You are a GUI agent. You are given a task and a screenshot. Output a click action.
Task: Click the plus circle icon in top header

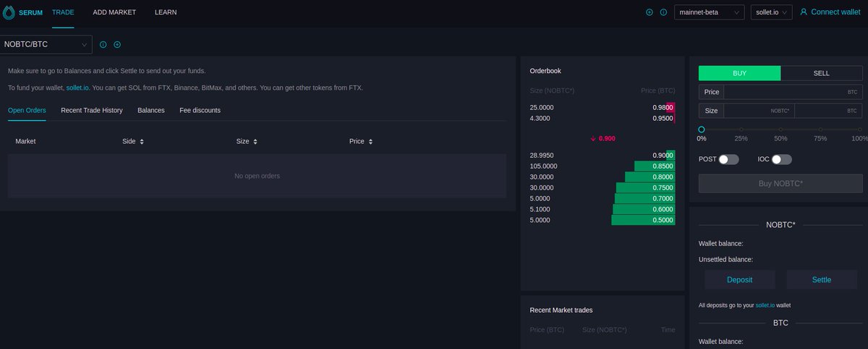coord(650,12)
